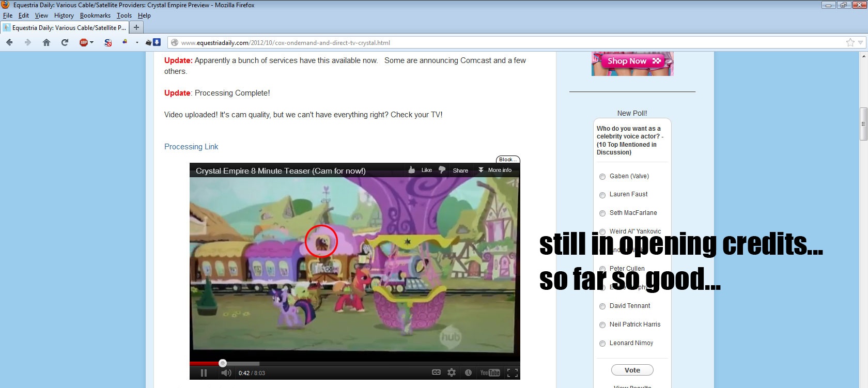Click the Watch Later clock icon
Screen dimensions: 868x388
point(468,373)
